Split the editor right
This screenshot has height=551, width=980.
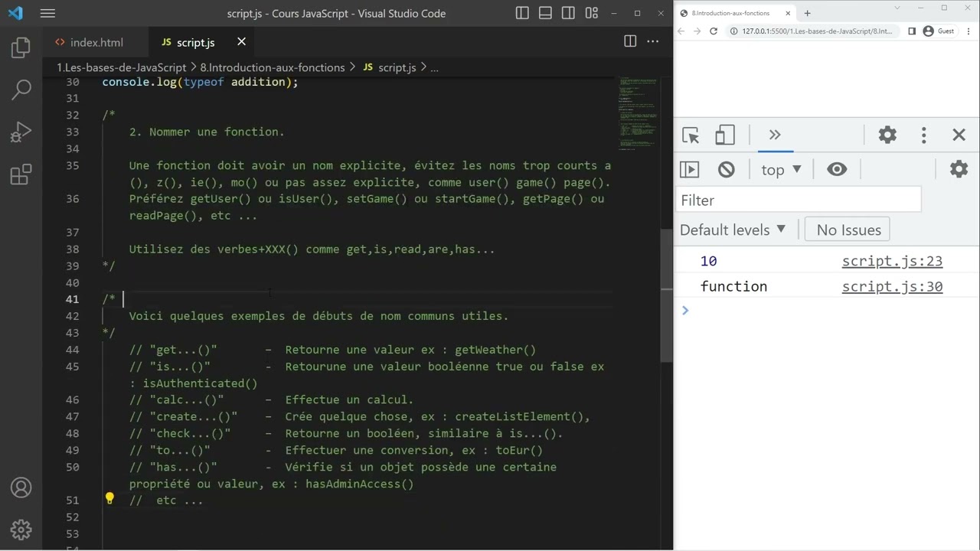coord(630,41)
